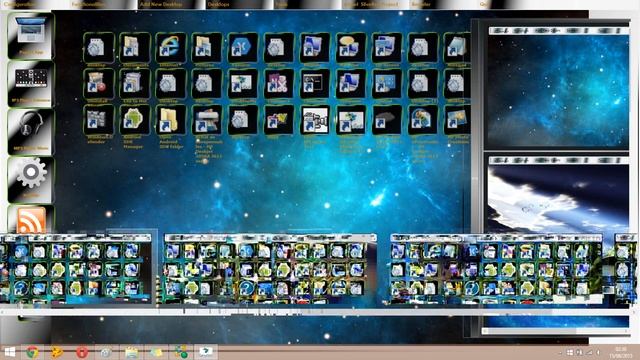Click the Register menu item
This screenshot has height=360, width=640.
421,4
